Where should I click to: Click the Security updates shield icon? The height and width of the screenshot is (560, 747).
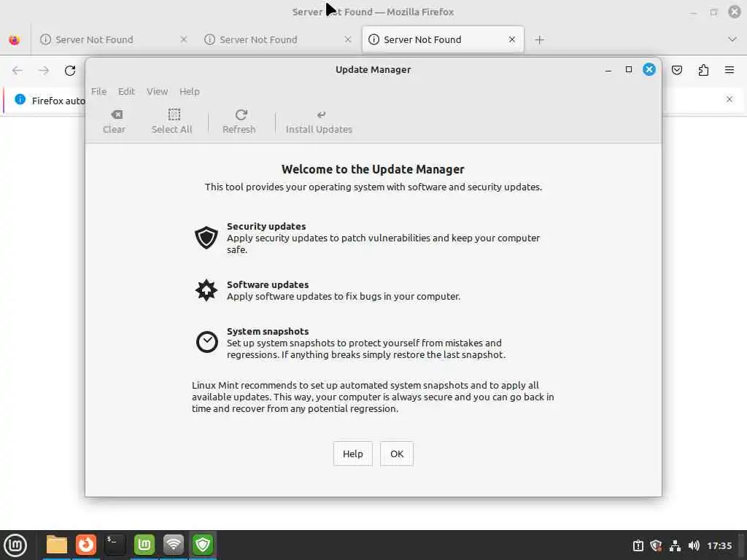click(206, 237)
